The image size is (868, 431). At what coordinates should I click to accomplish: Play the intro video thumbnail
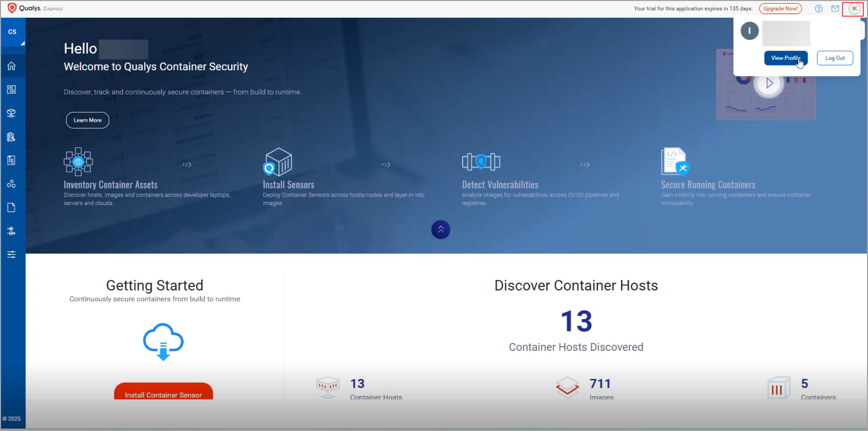769,83
